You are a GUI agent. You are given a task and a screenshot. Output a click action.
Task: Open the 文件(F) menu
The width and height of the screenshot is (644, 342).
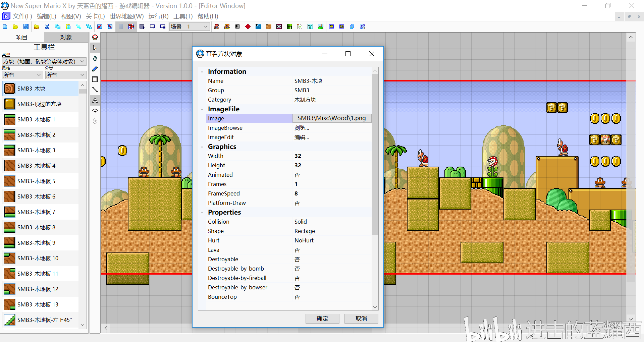pyautogui.click(x=22, y=16)
